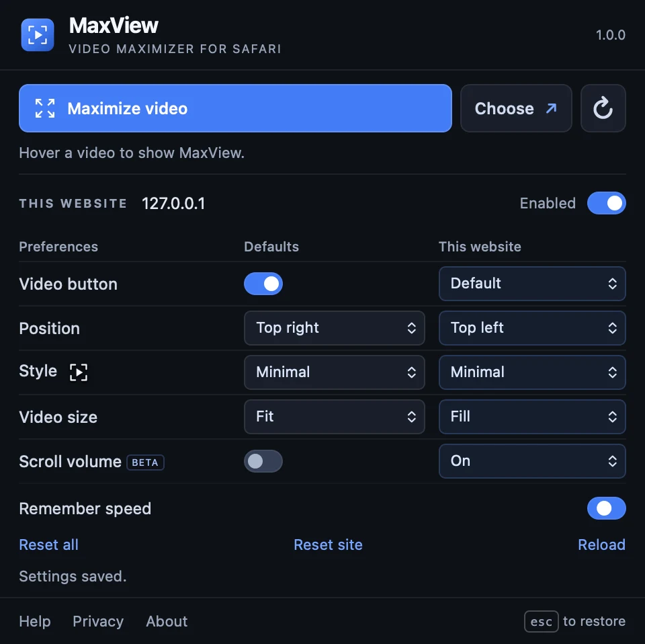Image resolution: width=645 pixels, height=644 pixels.
Task: Open the Position Defaults dropdown showing Top right
Action: (334, 328)
